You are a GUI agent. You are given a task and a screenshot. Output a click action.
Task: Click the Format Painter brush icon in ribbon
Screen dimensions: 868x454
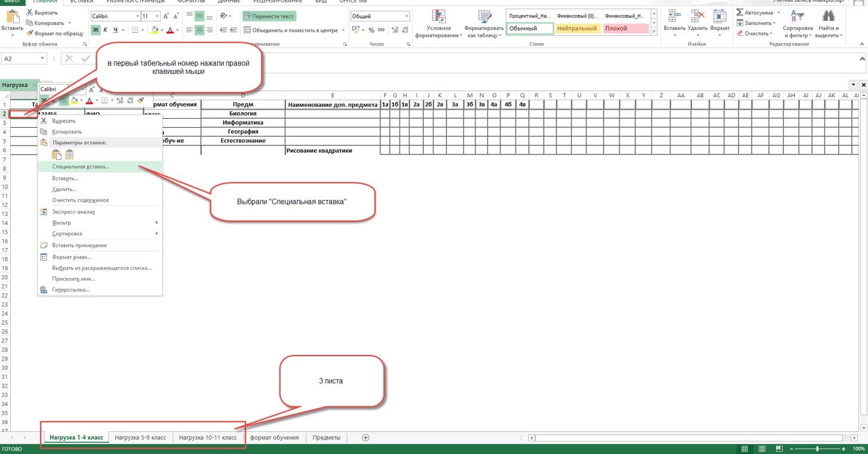(30, 33)
